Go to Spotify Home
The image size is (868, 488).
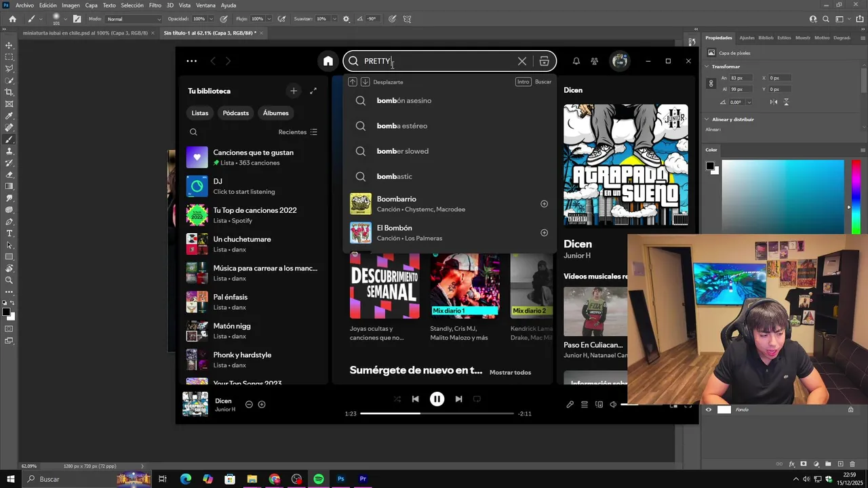328,61
